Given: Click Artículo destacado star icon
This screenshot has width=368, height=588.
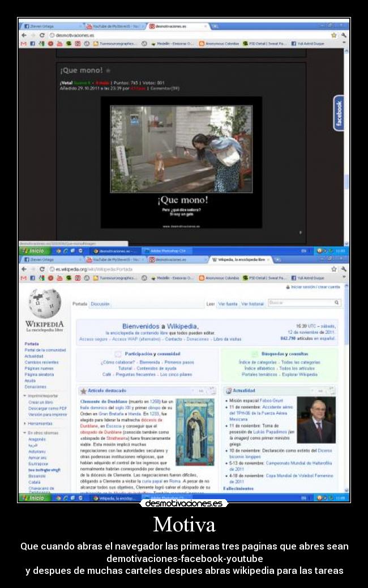Looking at the screenshot, I should point(83,391).
